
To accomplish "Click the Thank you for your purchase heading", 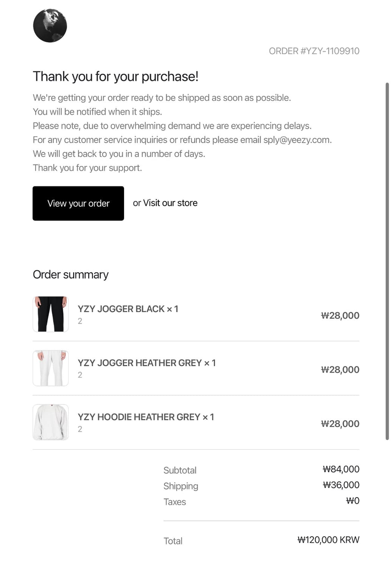I will (116, 76).
